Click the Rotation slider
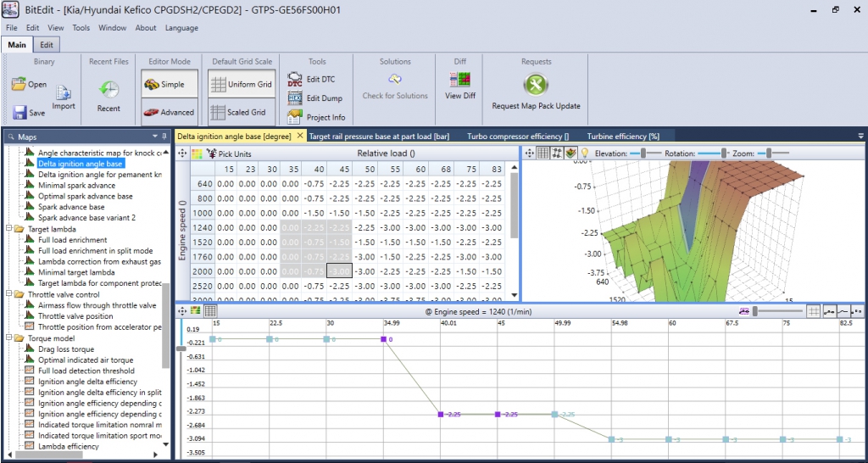Viewport: 868px width, 463px height. pyautogui.click(x=714, y=153)
